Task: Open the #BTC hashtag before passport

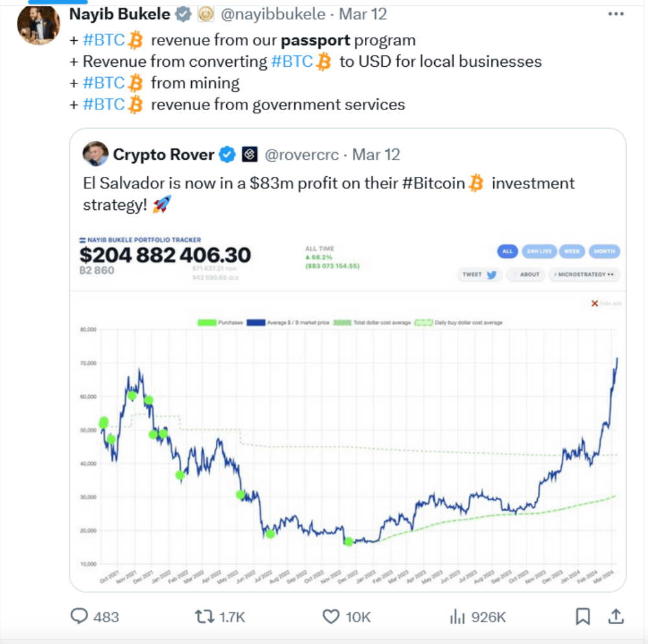Action: click(103, 40)
